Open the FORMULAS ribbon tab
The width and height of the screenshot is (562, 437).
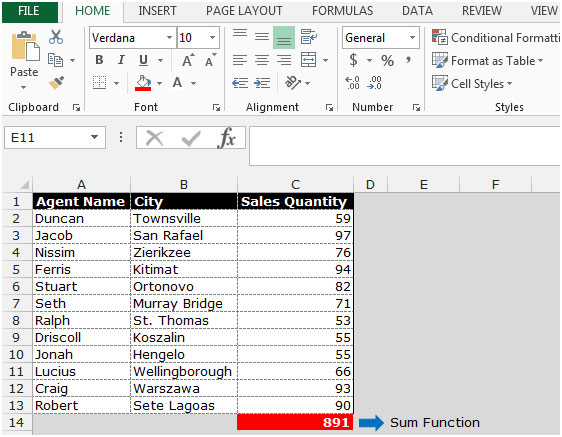[342, 11]
